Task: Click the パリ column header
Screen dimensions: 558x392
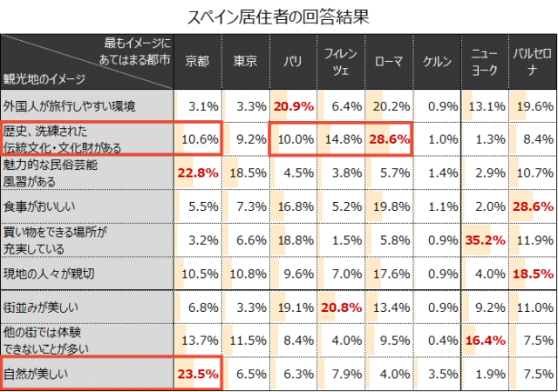Action: tap(293, 61)
